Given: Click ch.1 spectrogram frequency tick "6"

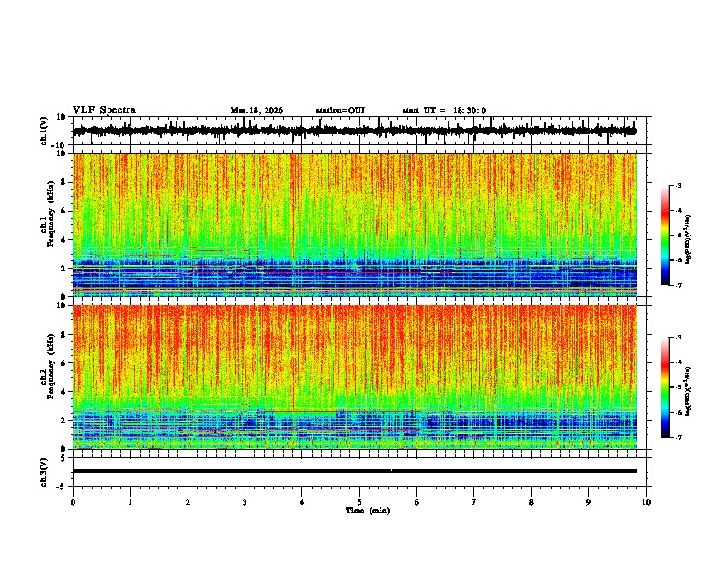Looking at the screenshot, I should click(63, 211).
